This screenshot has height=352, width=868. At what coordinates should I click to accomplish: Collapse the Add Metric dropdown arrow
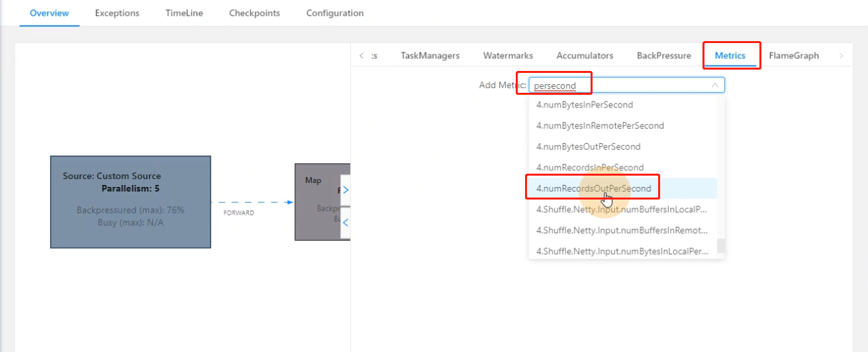(x=715, y=85)
